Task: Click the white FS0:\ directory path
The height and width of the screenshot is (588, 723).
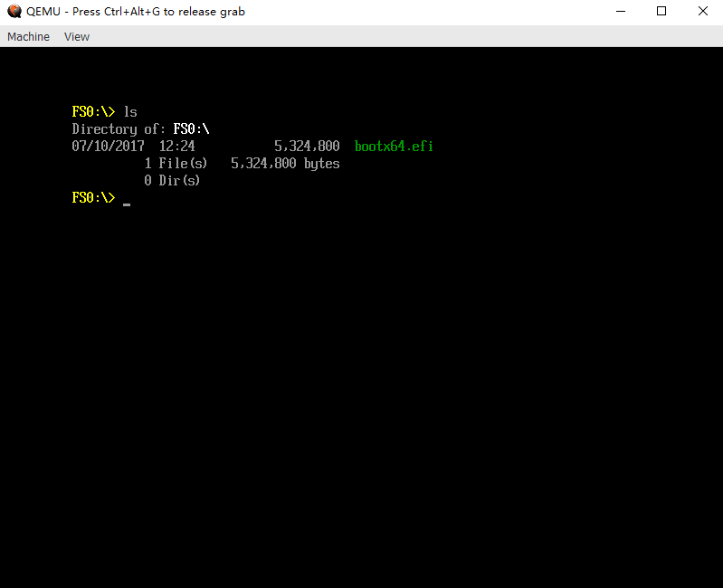Action: 191,129
